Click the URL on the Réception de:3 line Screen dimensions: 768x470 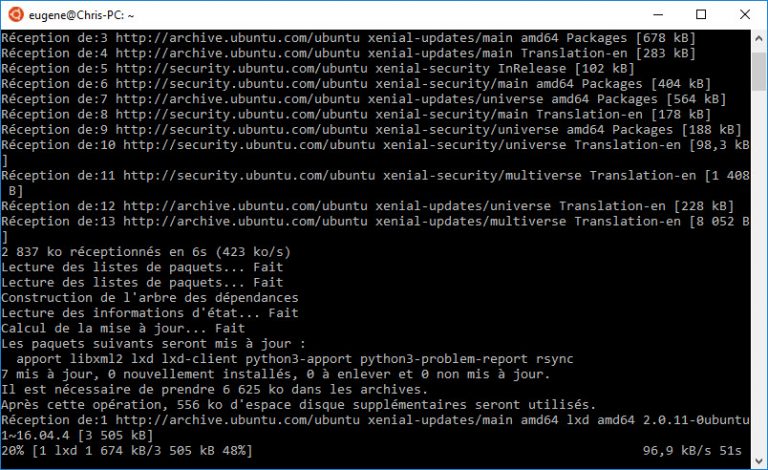click(229, 38)
